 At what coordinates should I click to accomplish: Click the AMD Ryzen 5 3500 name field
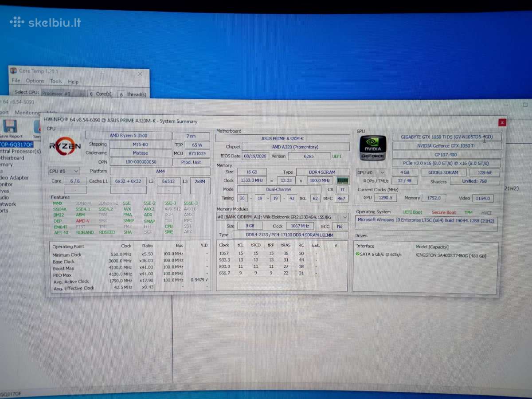pos(129,136)
